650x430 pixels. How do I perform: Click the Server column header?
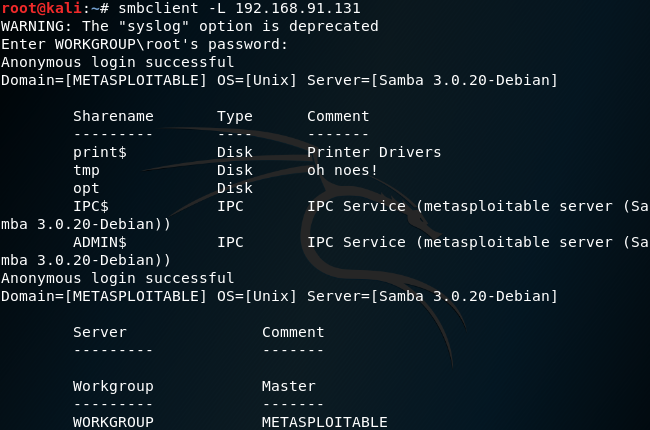(100, 333)
